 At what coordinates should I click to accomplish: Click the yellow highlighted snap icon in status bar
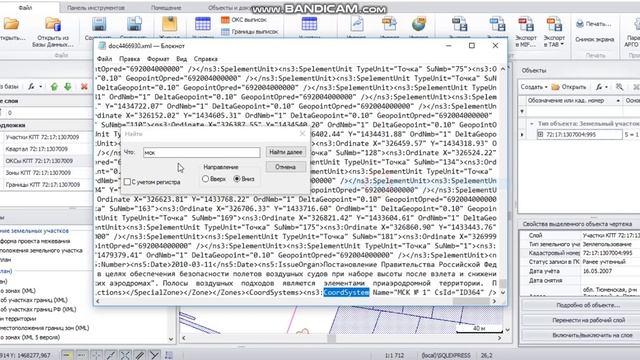point(67,355)
